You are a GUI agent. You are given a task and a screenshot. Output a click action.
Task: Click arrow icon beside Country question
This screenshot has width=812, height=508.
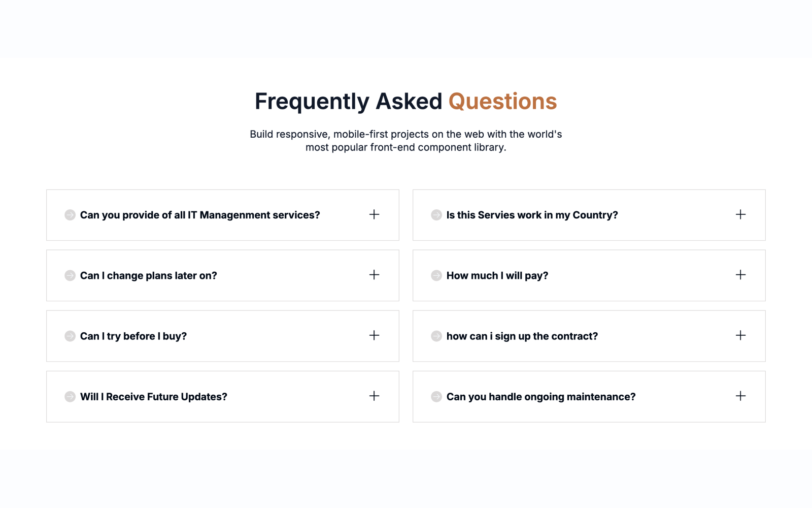[x=436, y=215]
